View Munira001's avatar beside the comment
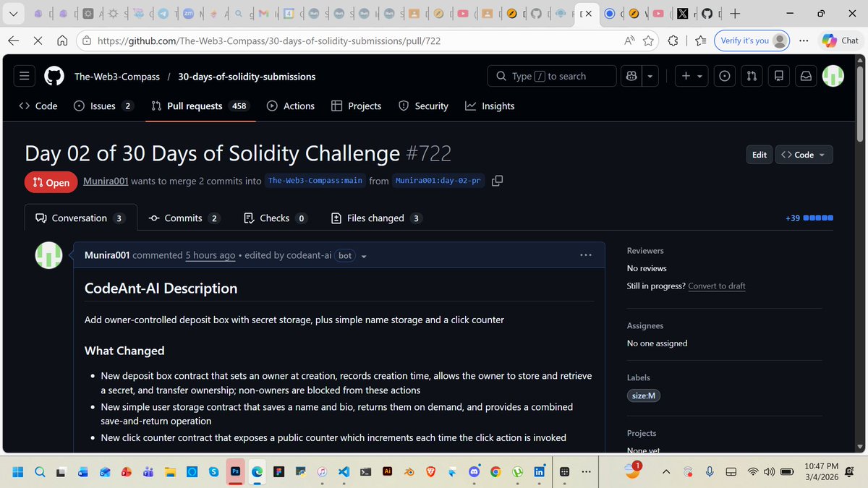Viewport: 868px width, 488px height. (48, 255)
